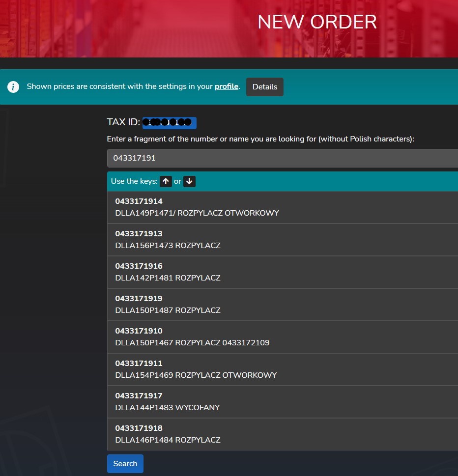
Task: Choose result 0433171918 DLLA146P1484 ROZPYLACZ
Action: 283,434
